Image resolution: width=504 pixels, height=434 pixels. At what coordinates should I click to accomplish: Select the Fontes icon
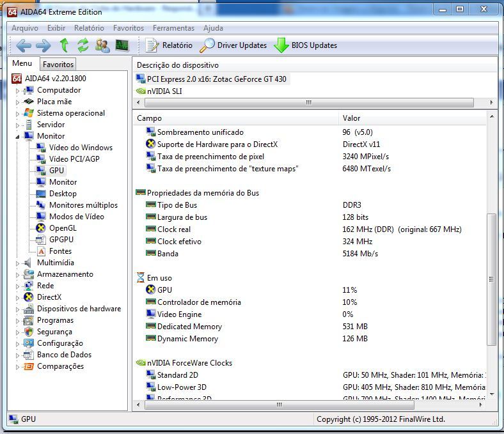(41, 251)
